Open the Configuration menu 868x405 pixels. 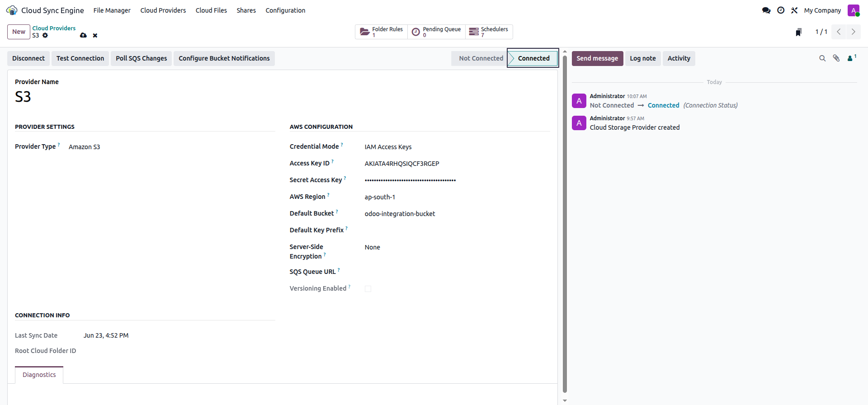pyautogui.click(x=285, y=10)
